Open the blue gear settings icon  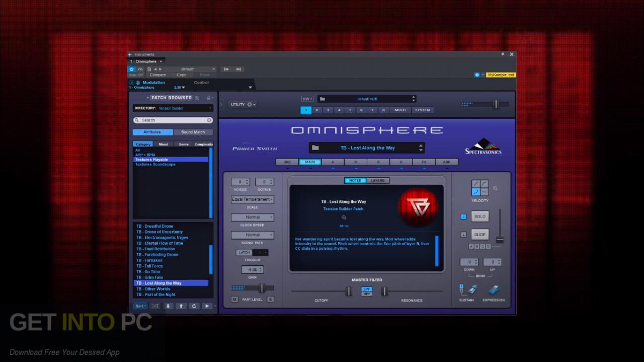pyautogui.click(x=477, y=75)
